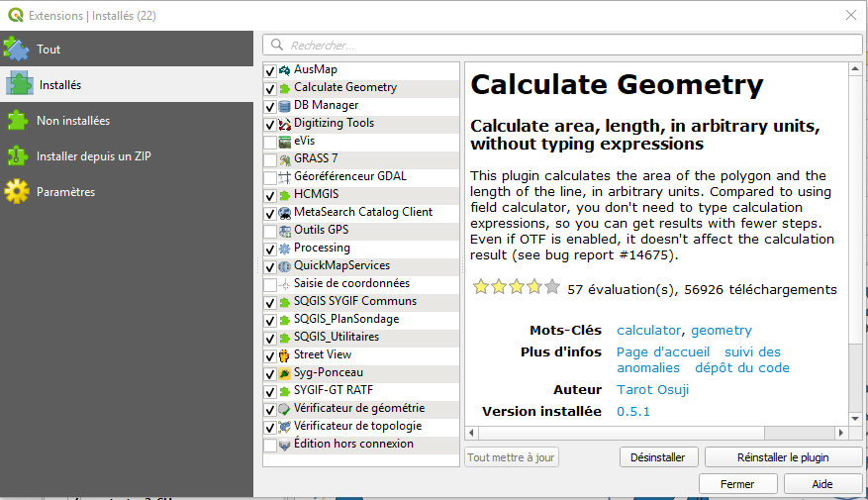868x500 pixels.
Task: Click the SQGIS_Utilitaires puzzle icon
Action: (284, 338)
